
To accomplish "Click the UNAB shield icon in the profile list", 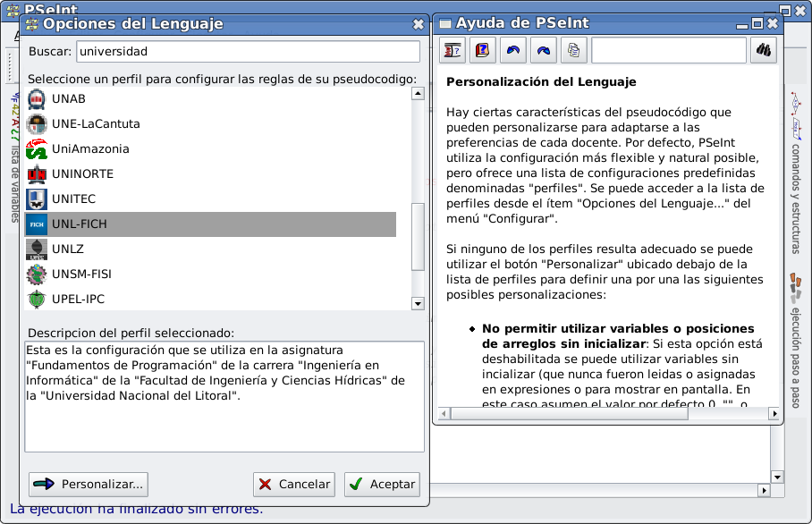I will tap(36, 98).
